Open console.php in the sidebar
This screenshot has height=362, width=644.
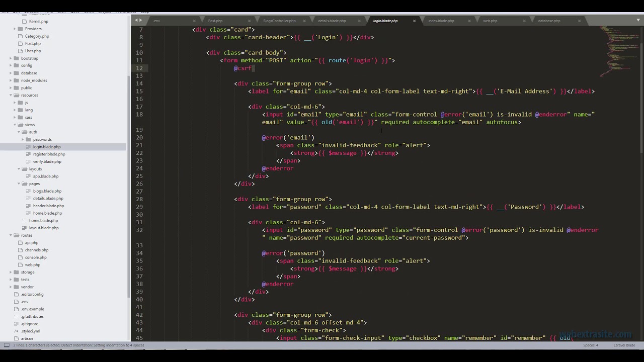36,257
